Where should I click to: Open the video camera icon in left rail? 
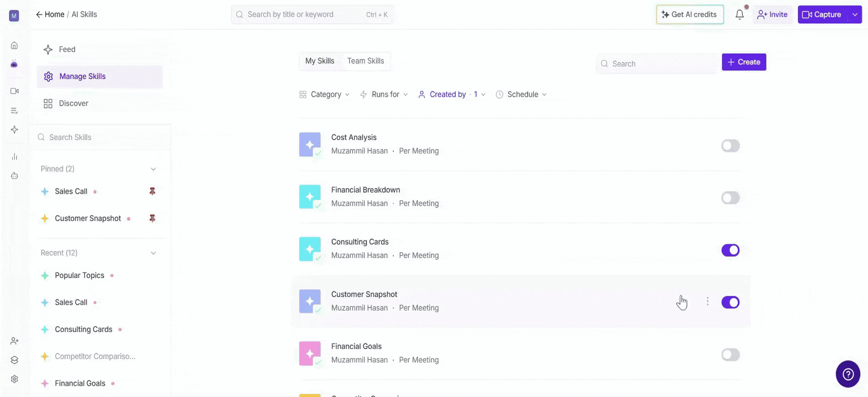point(14,91)
